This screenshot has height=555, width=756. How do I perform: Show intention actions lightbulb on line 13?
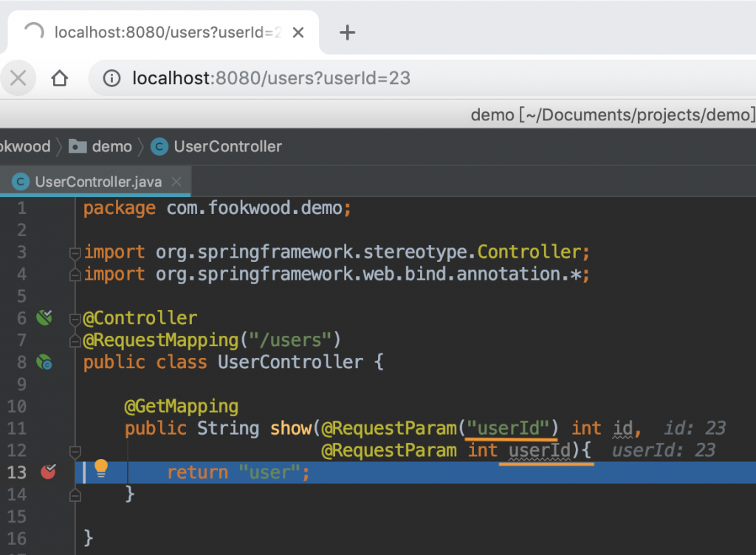coord(100,469)
